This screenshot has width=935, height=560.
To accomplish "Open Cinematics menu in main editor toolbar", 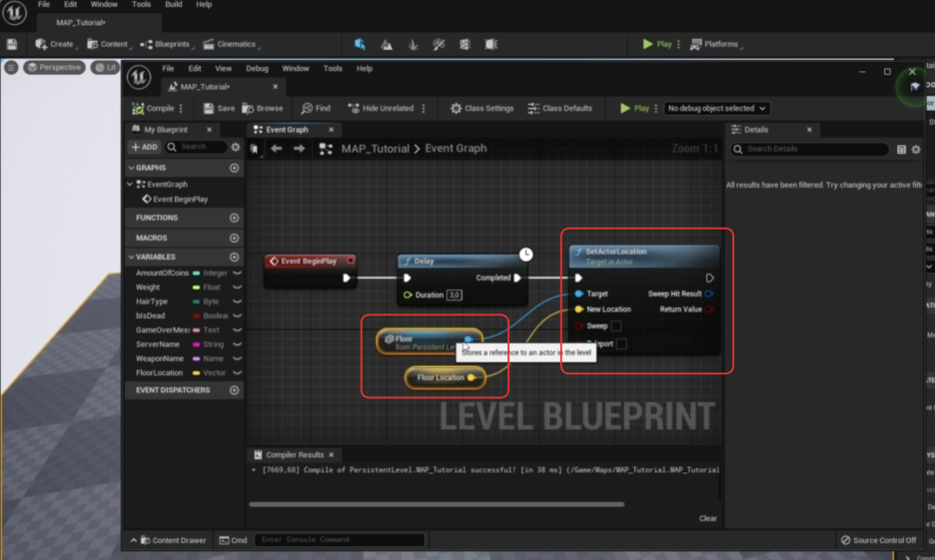I will tap(232, 44).
